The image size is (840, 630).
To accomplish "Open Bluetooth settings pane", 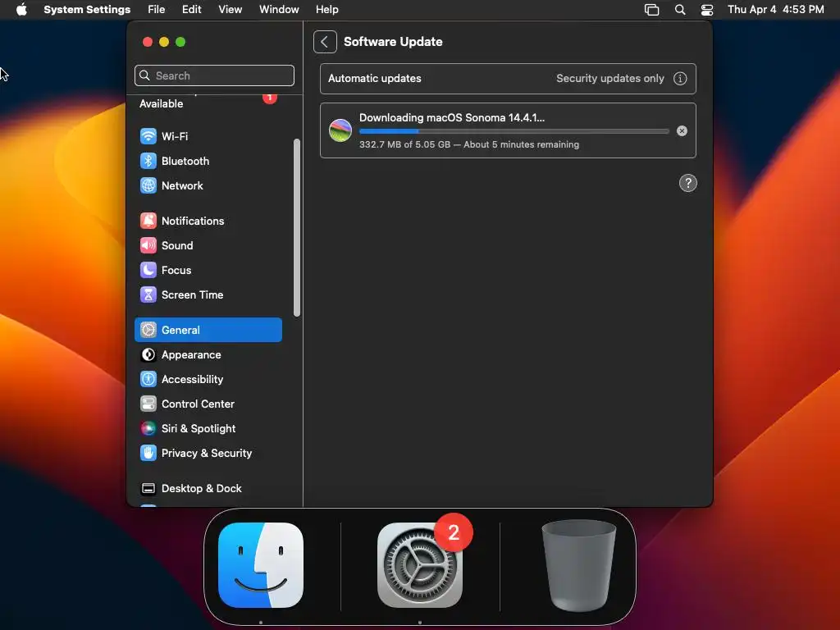I will point(208,161).
